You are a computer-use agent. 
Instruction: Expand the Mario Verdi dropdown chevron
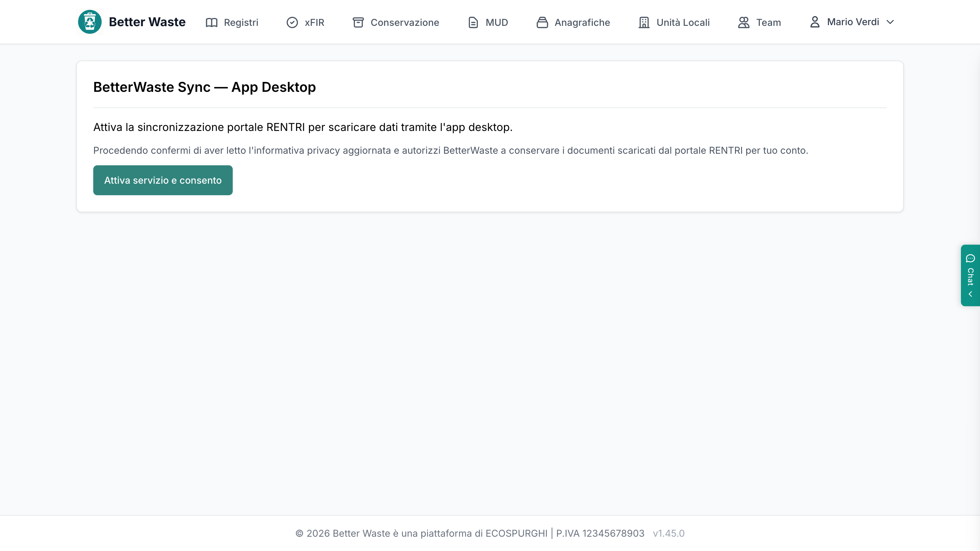[890, 22]
